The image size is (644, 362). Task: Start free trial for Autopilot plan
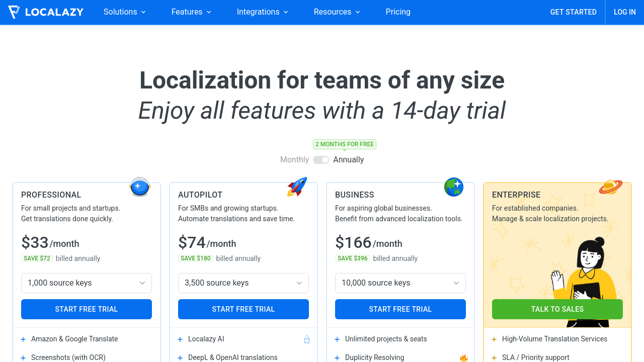point(244,309)
